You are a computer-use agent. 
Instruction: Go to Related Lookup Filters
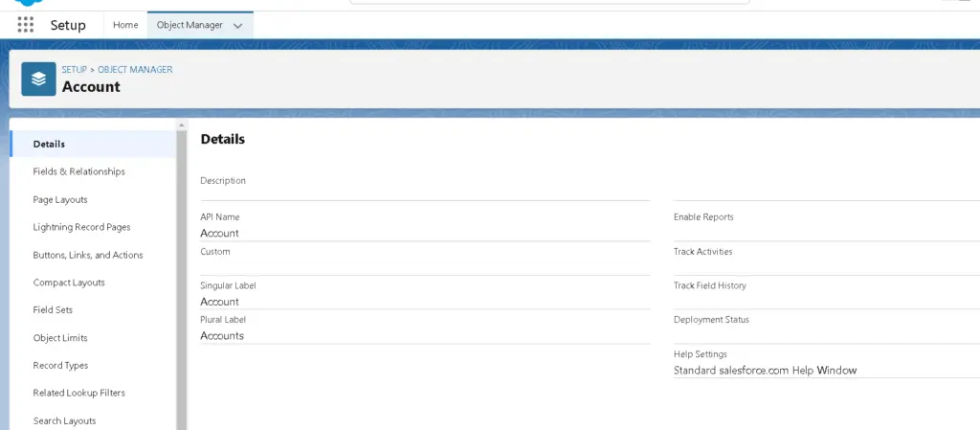coord(78,394)
